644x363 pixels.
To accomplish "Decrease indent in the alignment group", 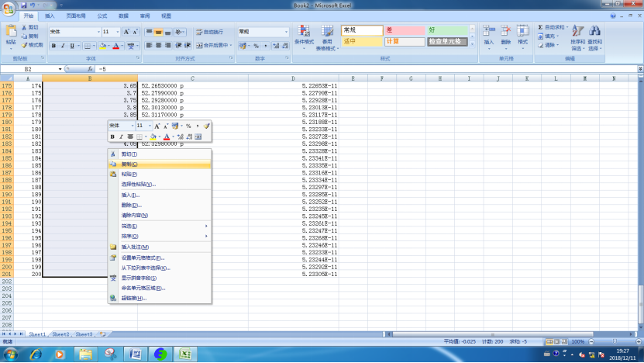I will pyautogui.click(x=178, y=45).
